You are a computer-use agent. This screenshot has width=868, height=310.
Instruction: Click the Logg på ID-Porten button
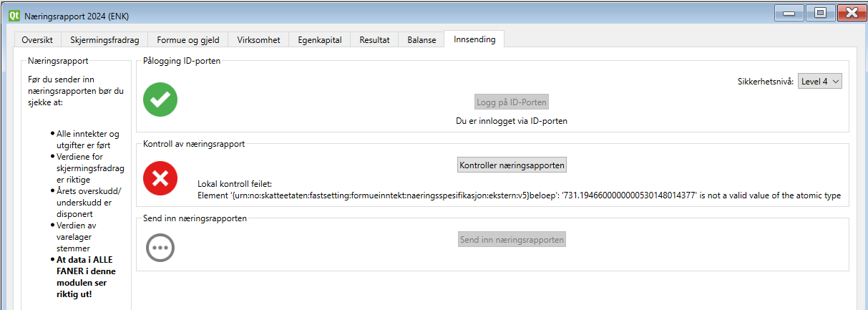pyautogui.click(x=512, y=102)
